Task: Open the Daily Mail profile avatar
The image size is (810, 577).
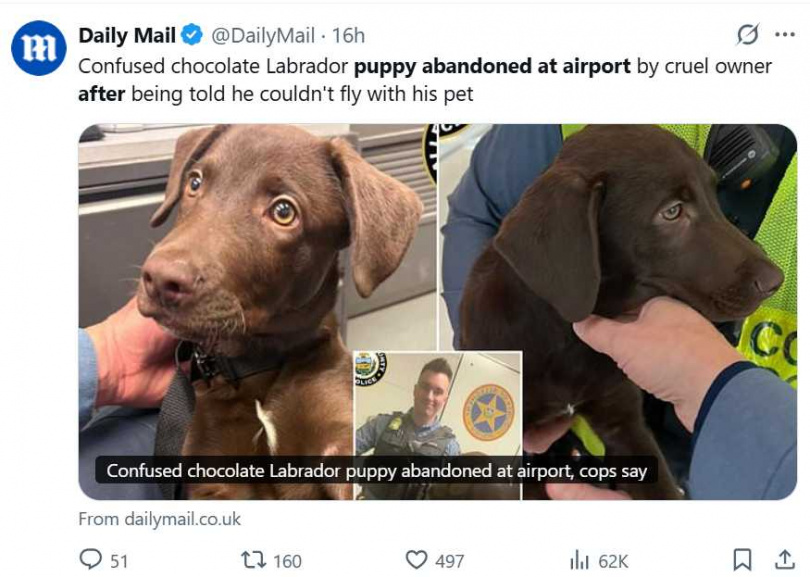Action: [x=39, y=48]
